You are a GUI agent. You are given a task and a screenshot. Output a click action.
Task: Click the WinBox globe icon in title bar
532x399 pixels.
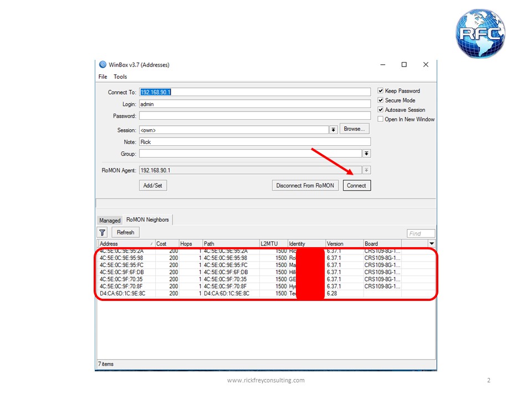point(103,64)
